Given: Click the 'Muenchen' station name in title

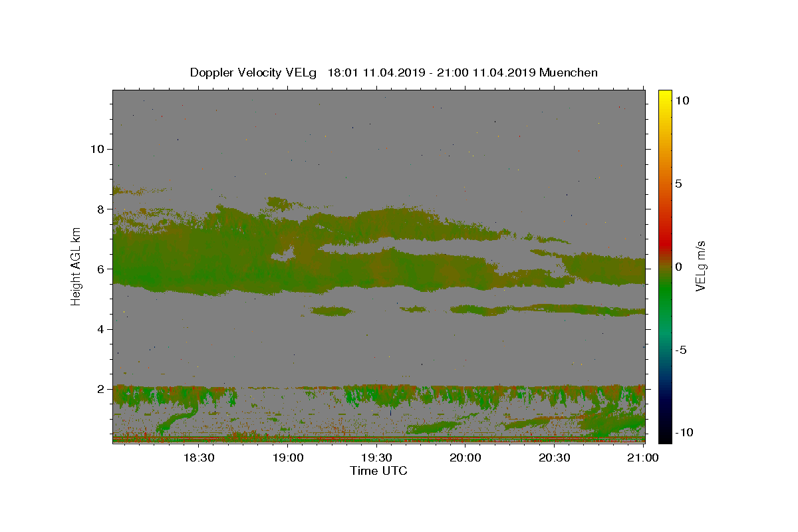Looking at the screenshot, I should pos(569,72).
